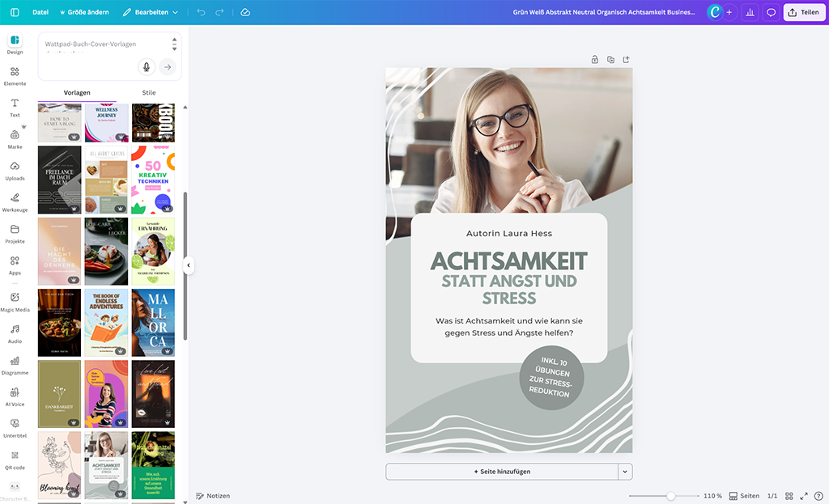Click the templates panel scrollbar
The height and width of the screenshot is (504, 829).
click(185, 266)
